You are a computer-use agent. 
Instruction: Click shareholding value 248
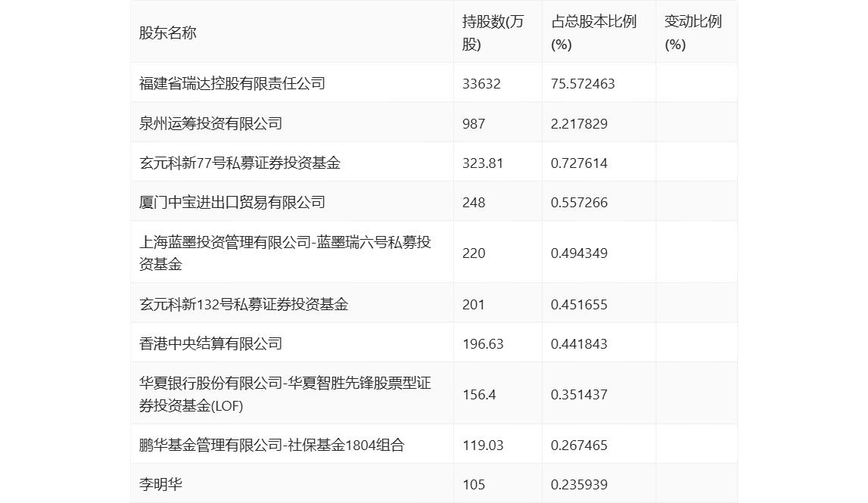pyautogui.click(x=473, y=202)
